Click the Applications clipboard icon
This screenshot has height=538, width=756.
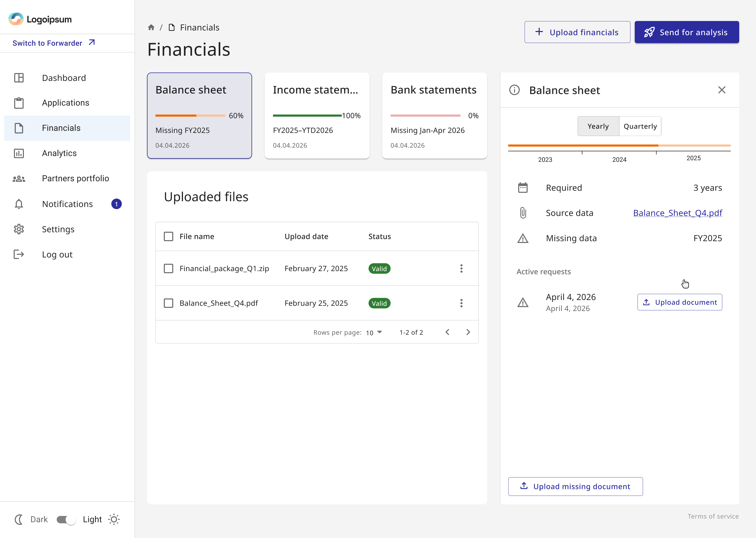tap(19, 103)
